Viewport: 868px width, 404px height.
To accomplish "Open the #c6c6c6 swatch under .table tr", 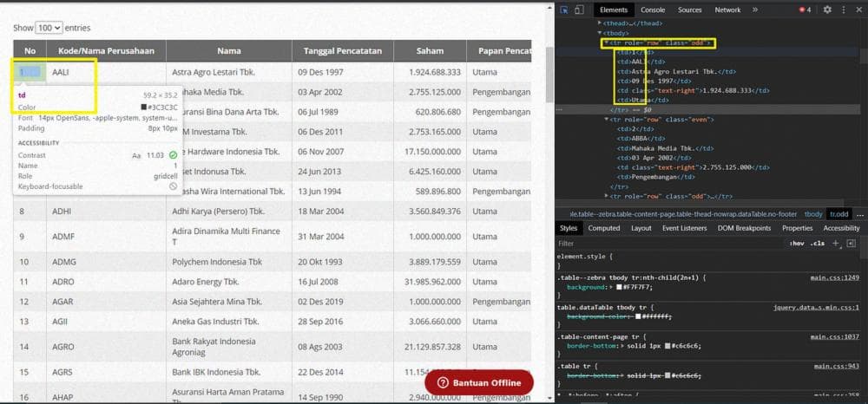I will click(667, 375).
